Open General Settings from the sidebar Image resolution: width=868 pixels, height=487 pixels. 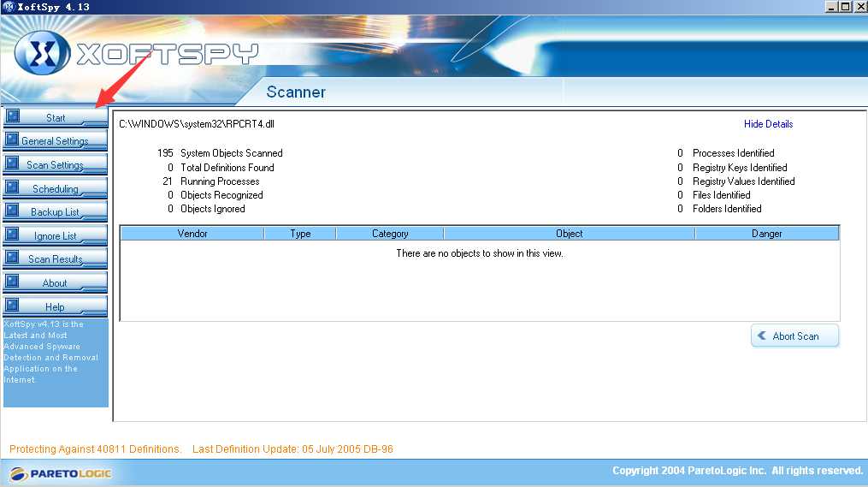click(56, 141)
